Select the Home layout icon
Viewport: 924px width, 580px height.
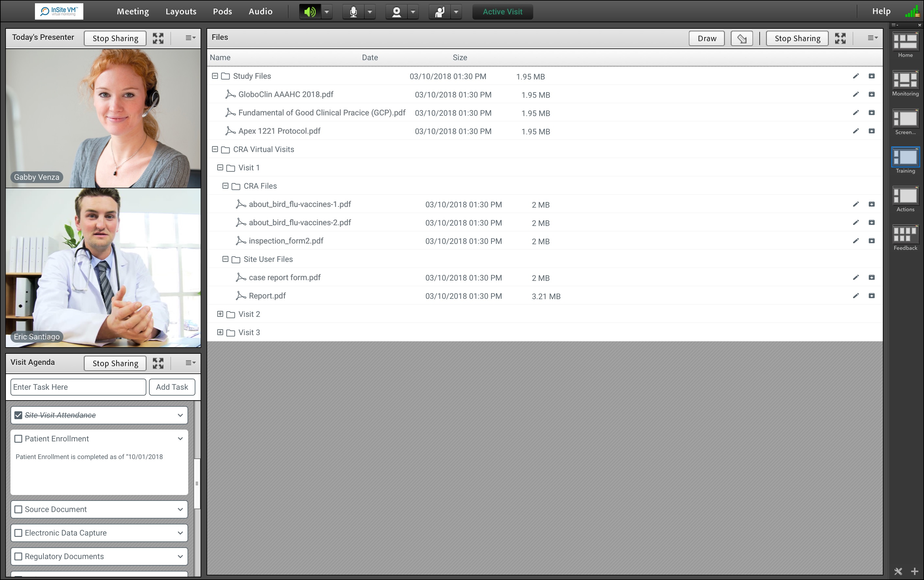tap(905, 42)
